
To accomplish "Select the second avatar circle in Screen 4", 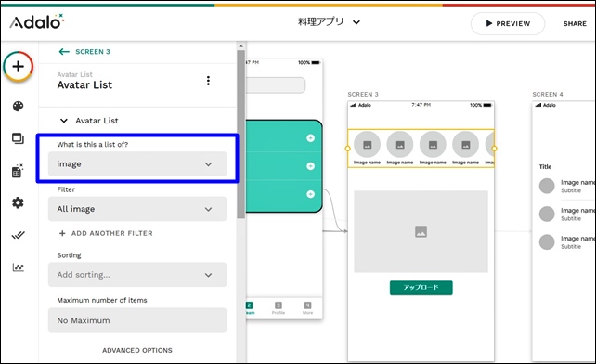I will tap(547, 214).
